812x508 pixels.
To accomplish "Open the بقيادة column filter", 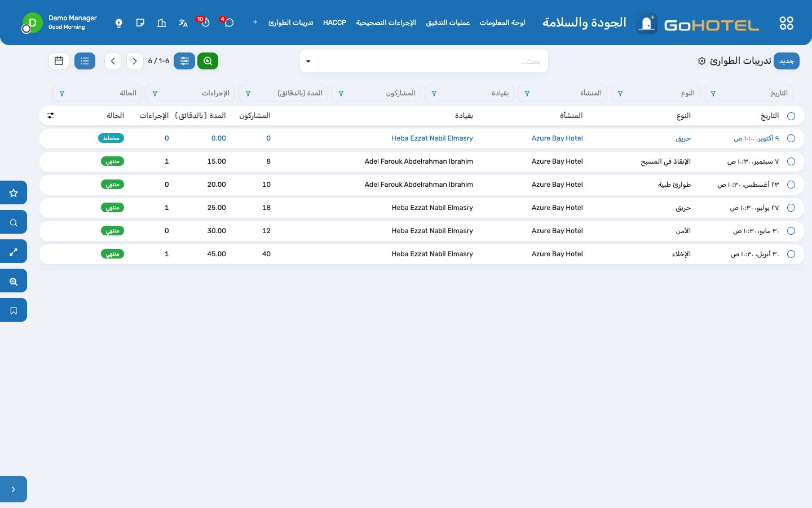I will click(470, 93).
